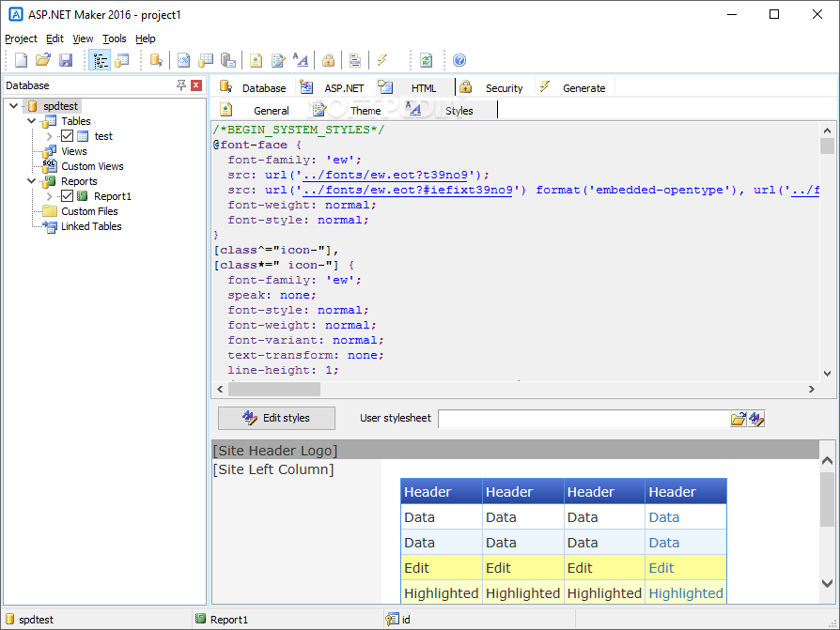Select Linked Tables in the database tree
This screenshot has height=630, width=840.
point(91,226)
